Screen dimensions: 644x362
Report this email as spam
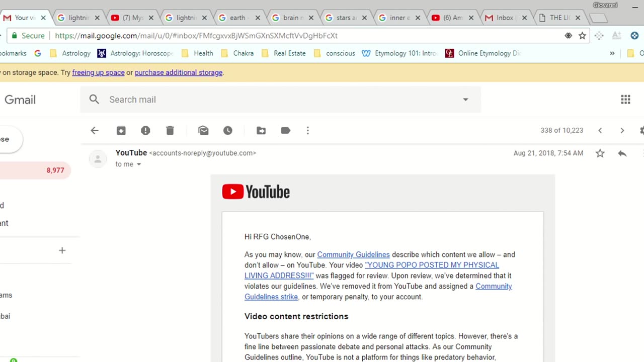click(145, 131)
